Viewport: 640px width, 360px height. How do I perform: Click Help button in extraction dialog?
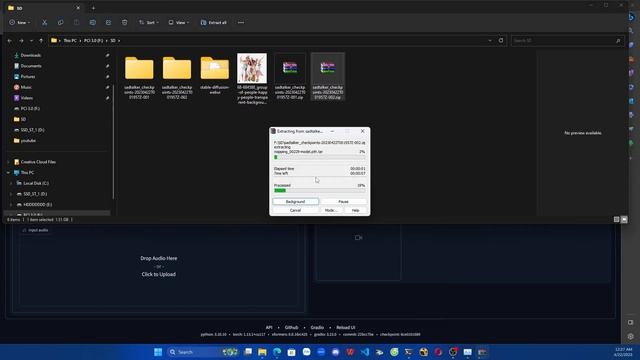point(356,210)
